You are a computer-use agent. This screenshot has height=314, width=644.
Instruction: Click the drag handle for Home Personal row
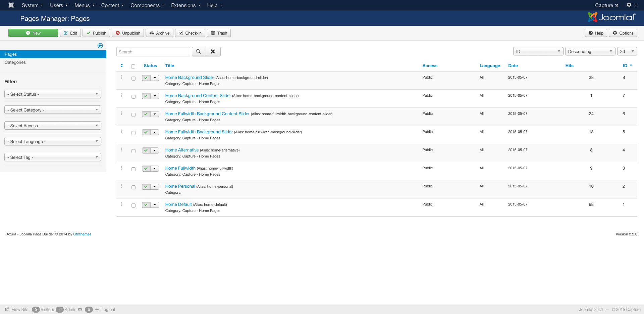[x=121, y=186]
